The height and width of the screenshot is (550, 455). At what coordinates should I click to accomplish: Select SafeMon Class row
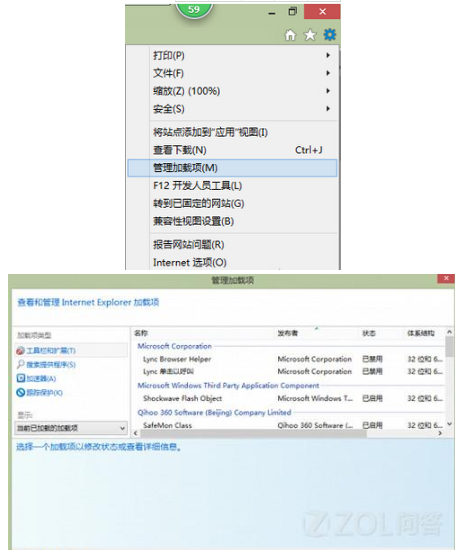[288, 425]
